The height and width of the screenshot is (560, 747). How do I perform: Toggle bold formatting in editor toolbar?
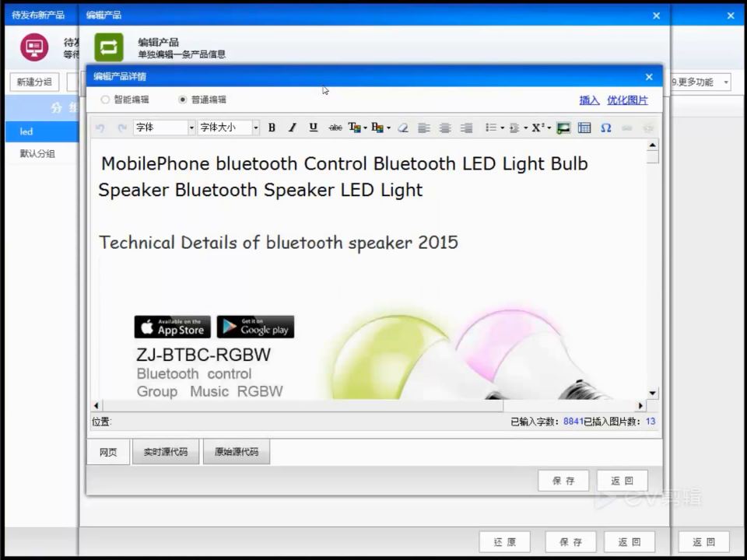[x=272, y=128]
